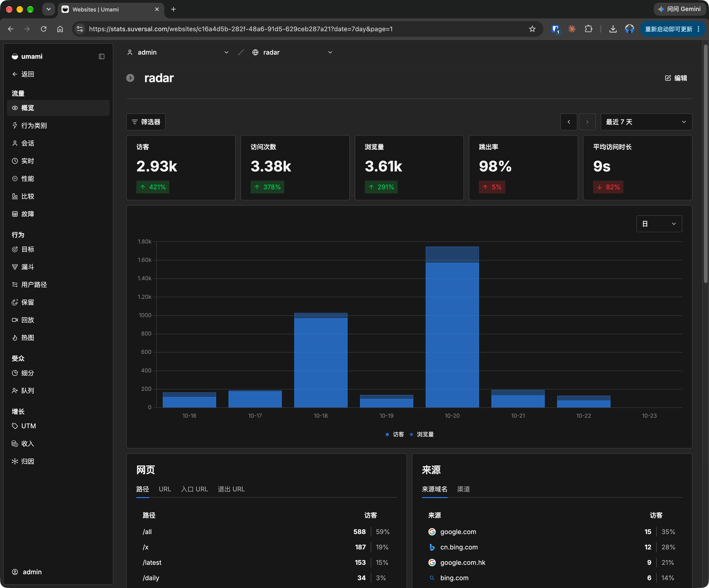Go to previous date period
Image resolution: width=709 pixels, height=588 pixels.
pos(568,122)
